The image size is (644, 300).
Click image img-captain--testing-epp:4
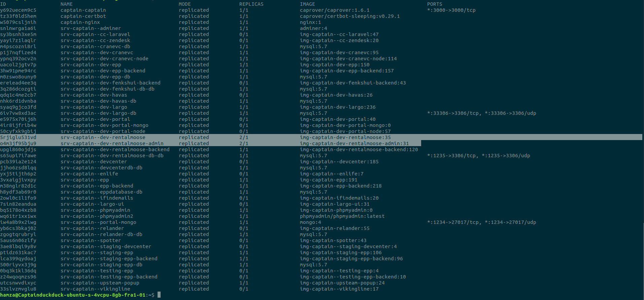[339, 271]
